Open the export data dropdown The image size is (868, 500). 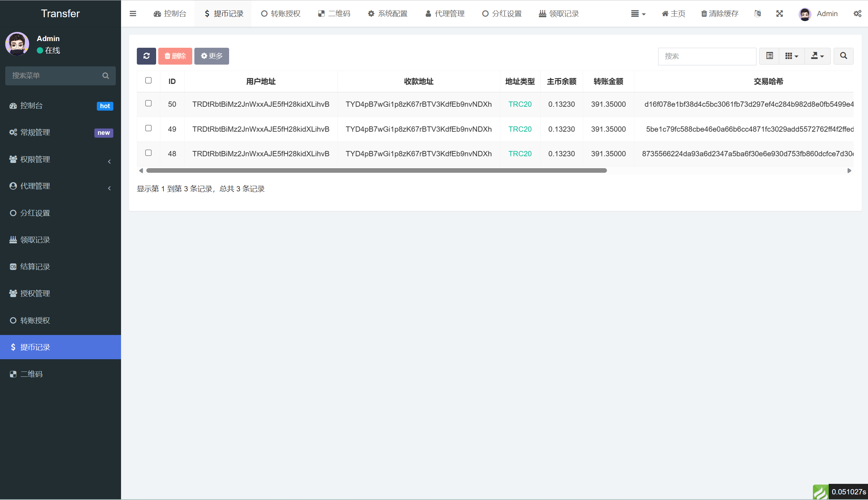pos(817,56)
